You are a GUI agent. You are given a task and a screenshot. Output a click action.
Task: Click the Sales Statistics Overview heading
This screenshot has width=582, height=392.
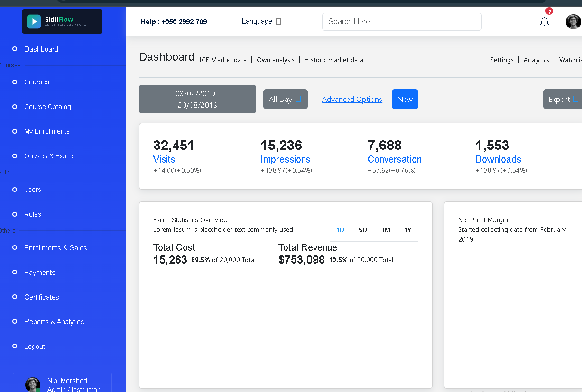[190, 220]
